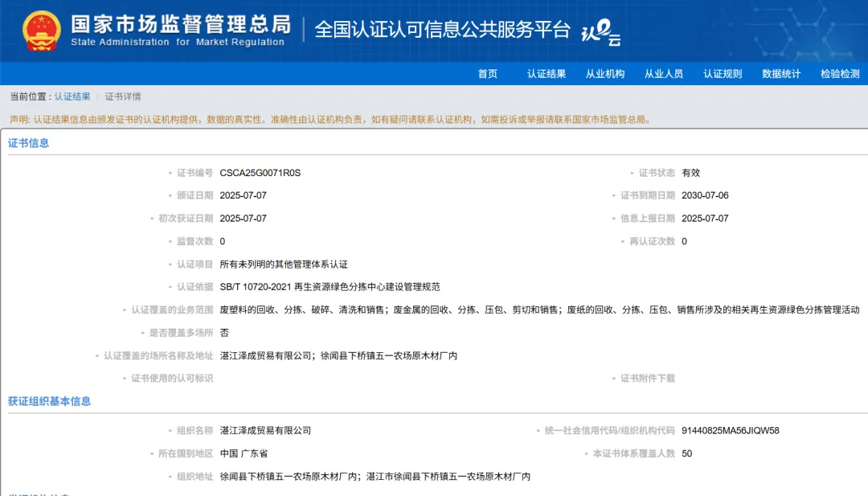The width and height of the screenshot is (868, 496).
Task: Click the 认e云 logo
Action: (600, 31)
